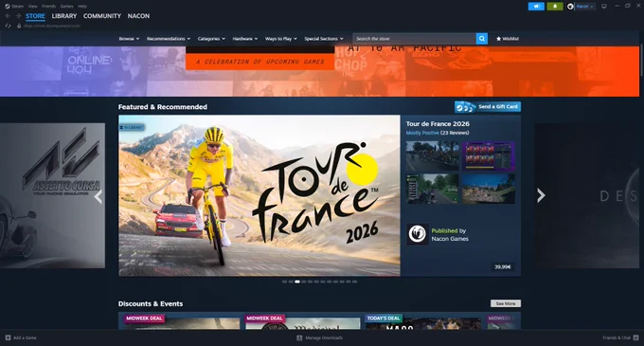The width and height of the screenshot is (644, 346).
Task: Open the Friends menu
Action: [49, 7]
